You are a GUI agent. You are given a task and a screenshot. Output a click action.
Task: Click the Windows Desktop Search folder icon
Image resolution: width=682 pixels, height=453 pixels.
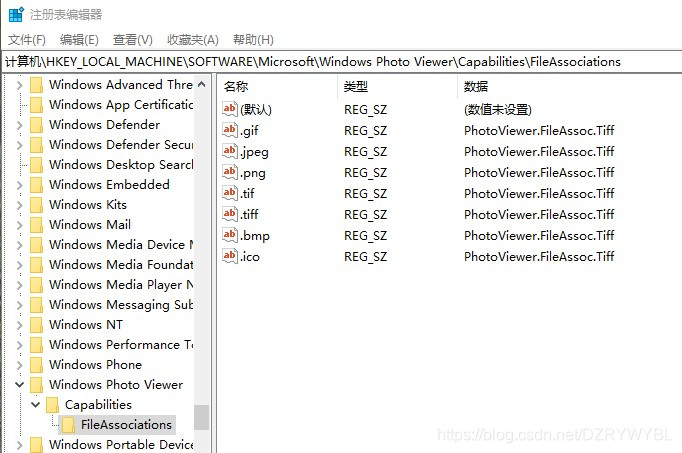tap(37, 165)
